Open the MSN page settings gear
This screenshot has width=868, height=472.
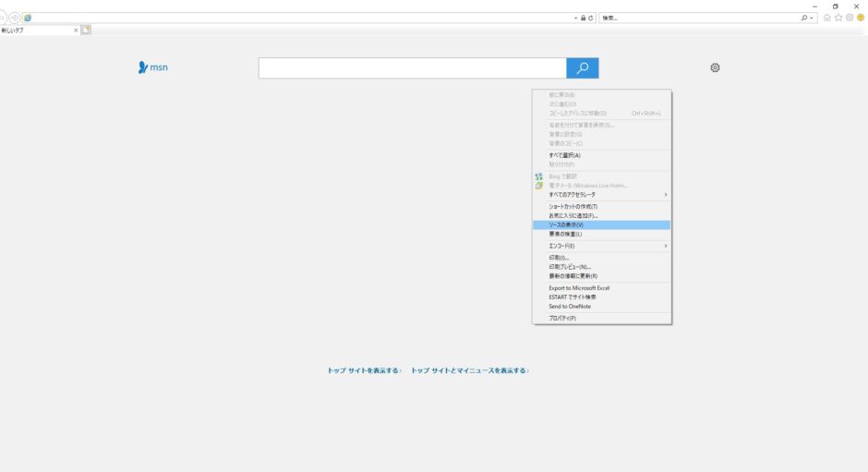(715, 67)
